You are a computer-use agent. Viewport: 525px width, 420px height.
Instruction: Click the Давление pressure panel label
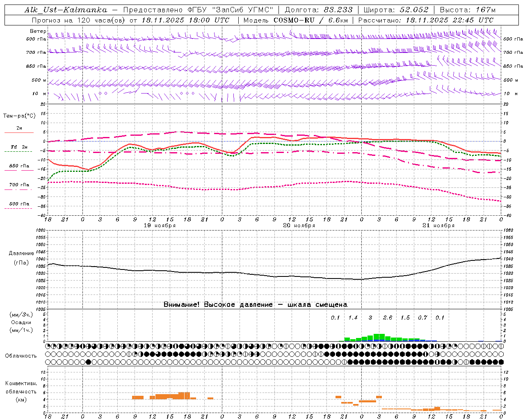(x=21, y=253)
